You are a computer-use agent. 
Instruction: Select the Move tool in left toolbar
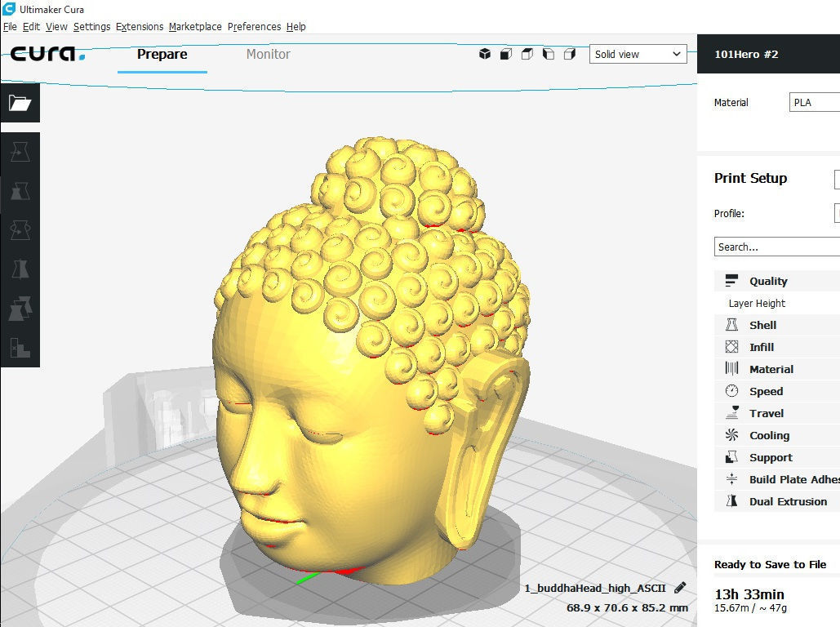click(20, 152)
